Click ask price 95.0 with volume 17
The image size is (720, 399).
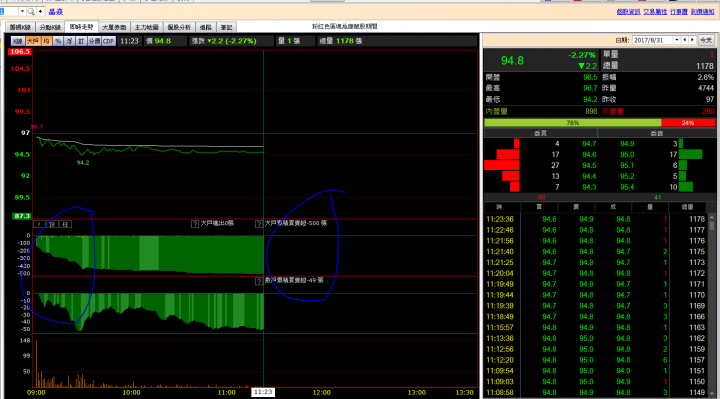tap(627, 155)
